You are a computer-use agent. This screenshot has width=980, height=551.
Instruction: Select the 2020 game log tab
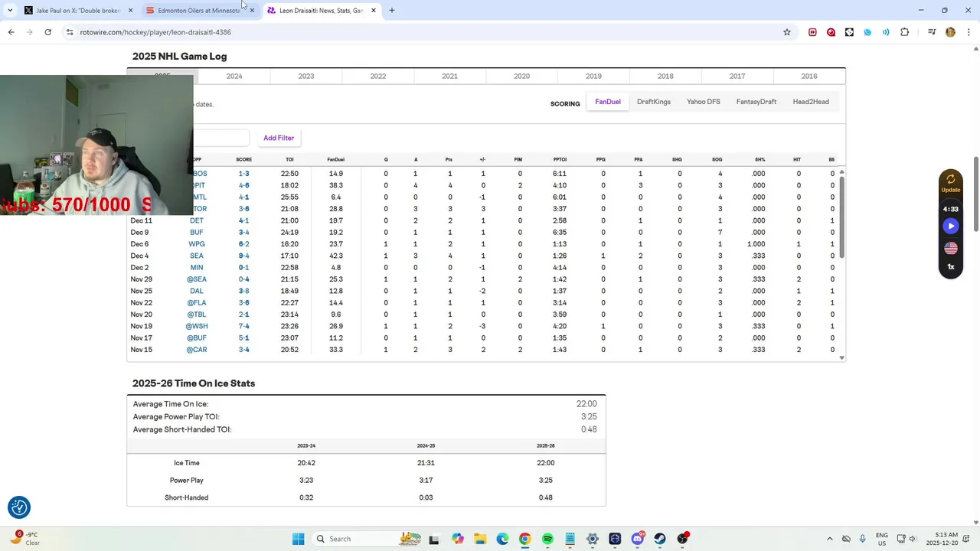pyautogui.click(x=521, y=76)
